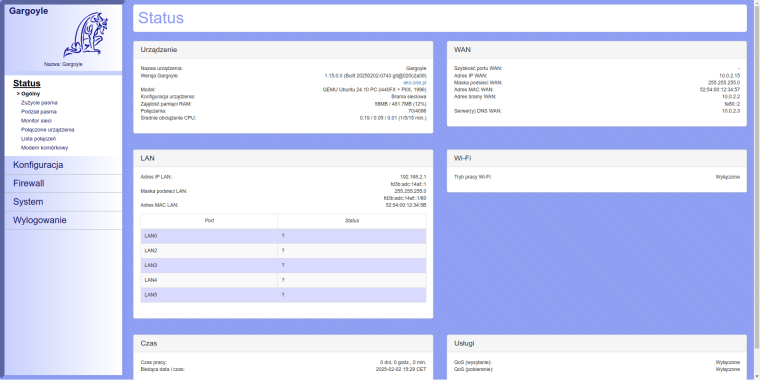Screen dimensions: 760x380
Task: Click the QEMU Ubuntu 24.10 PC model value
Action: click(x=375, y=90)
